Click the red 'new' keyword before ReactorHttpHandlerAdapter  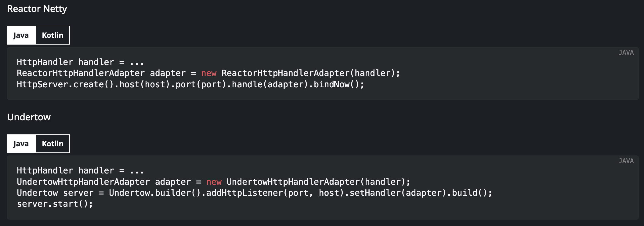tap(209, 73)
